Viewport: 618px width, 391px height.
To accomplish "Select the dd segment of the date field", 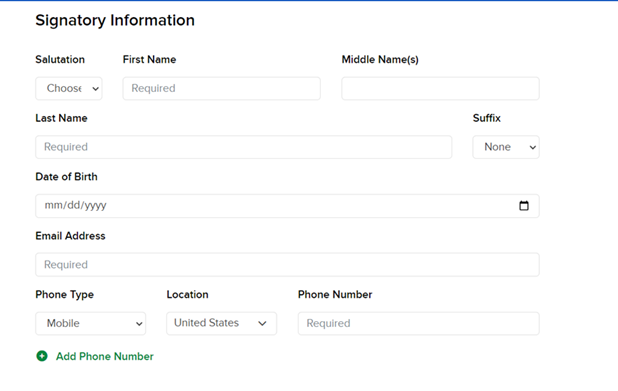I will pos(74,205).
